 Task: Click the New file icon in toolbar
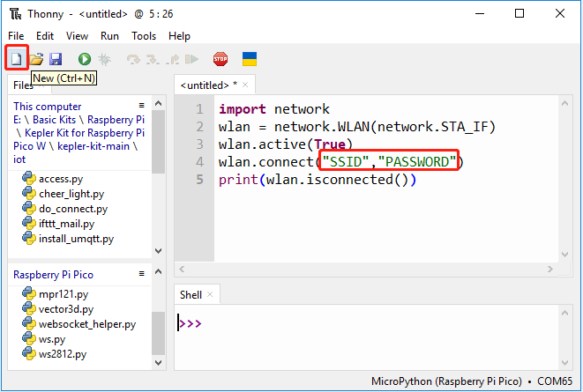(17, 59)
